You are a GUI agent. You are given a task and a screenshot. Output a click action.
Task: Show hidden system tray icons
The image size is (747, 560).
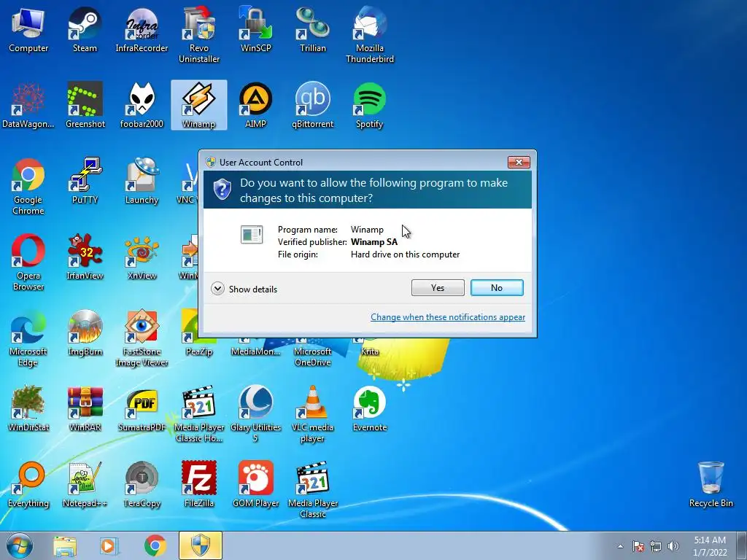pyautogui.click(x=620, y=546)
